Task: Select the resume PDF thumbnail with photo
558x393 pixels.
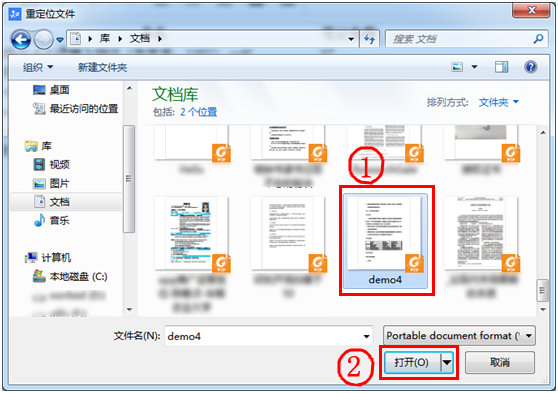Action: pyautogui.click(x=192, y=235)
